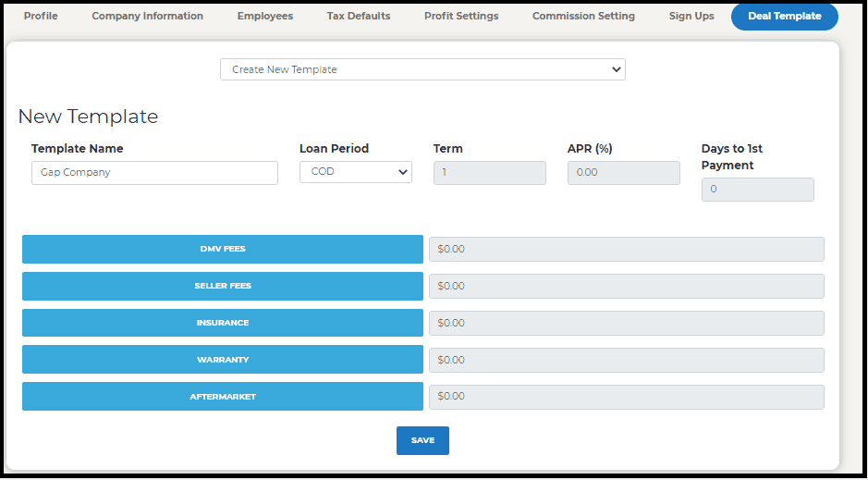Screen dimensions: 868x480
Task: Open the Create New Template dropdown
Action: [422, 69]
